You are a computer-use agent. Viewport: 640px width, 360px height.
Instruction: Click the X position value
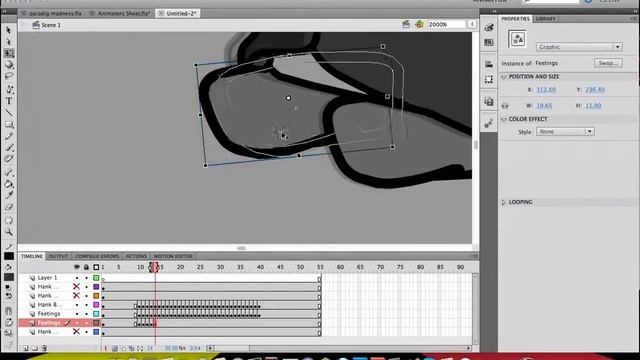tap(546, 89)
